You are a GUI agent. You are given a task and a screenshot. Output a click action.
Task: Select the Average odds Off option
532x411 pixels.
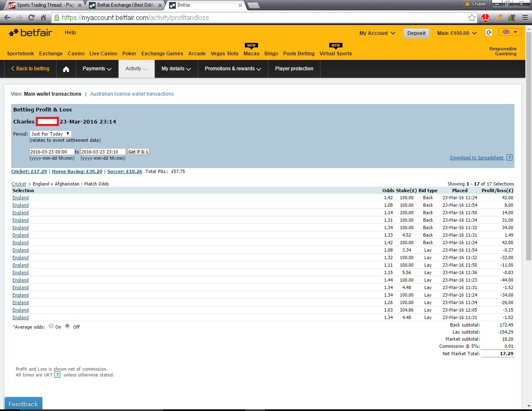click(67, 326)
